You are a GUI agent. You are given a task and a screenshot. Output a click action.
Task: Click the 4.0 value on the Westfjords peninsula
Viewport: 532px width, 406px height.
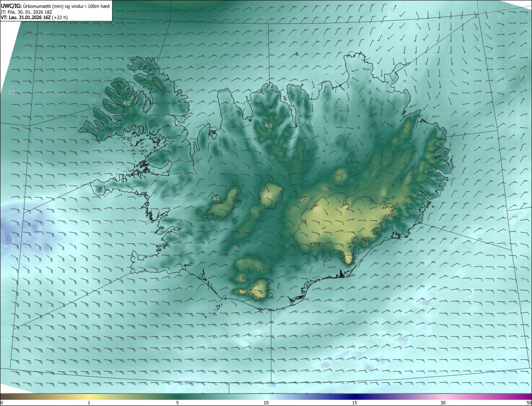pos(127,103)
